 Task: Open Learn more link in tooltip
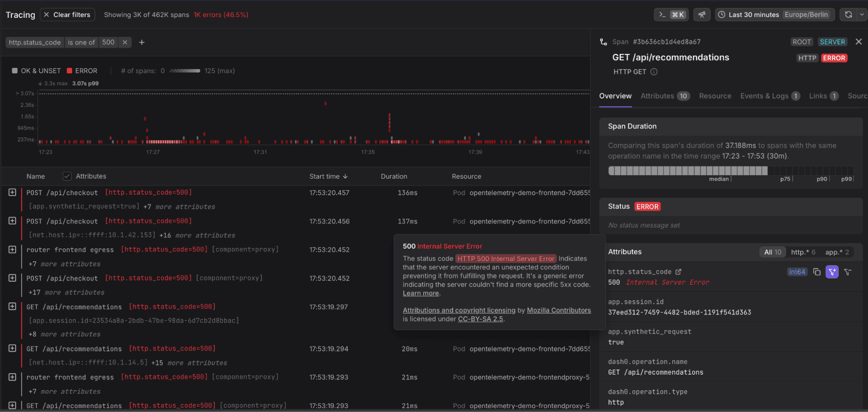tap(421, 293)
